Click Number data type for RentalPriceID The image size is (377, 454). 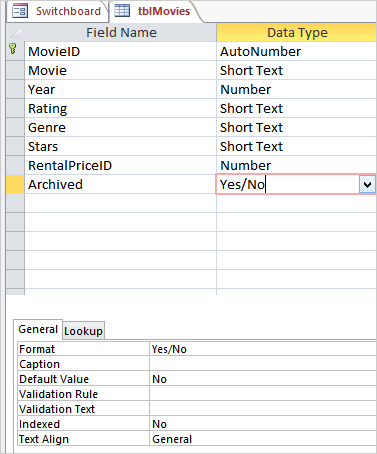coord(297,165)
